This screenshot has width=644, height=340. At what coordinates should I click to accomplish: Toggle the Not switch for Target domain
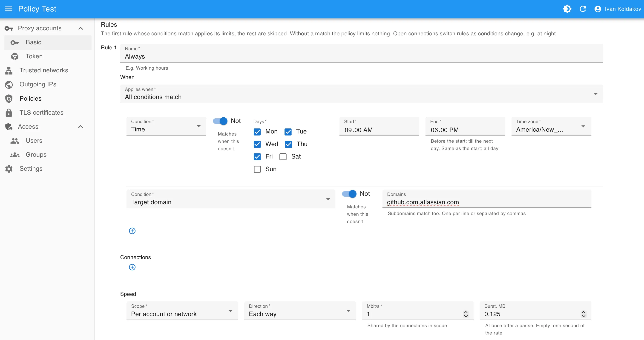349,194
